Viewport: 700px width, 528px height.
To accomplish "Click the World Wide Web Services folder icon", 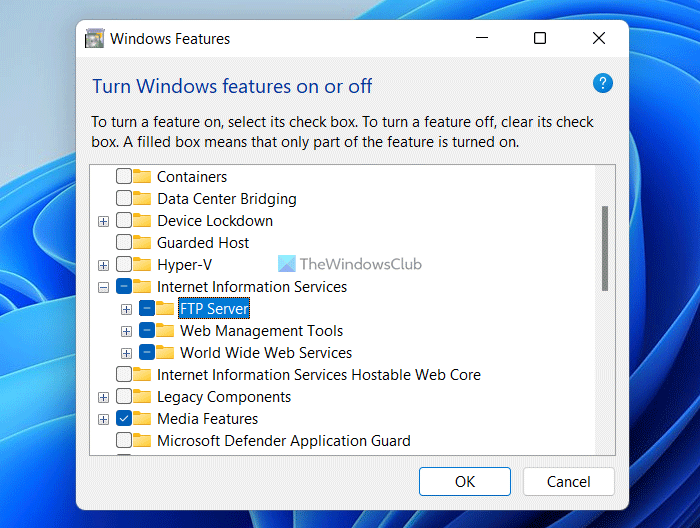I will click(165, 352).
